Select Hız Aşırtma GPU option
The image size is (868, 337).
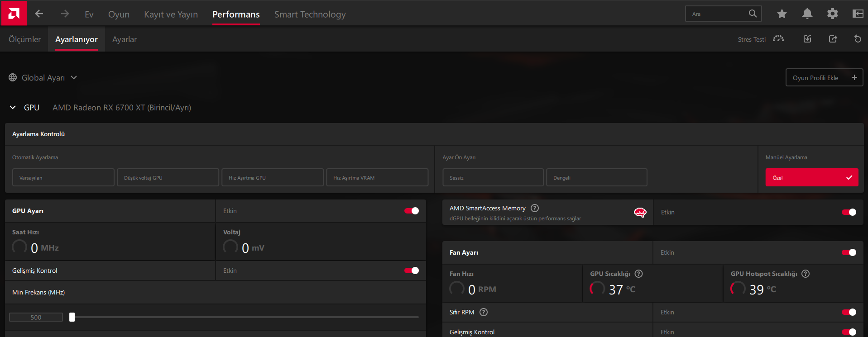click(273, 177)
